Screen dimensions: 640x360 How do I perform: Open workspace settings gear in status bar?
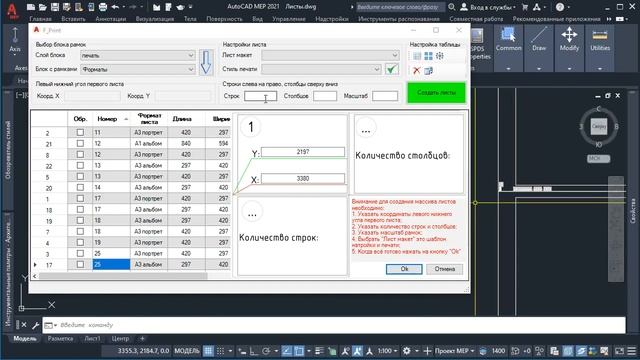[x=407, y=351]
